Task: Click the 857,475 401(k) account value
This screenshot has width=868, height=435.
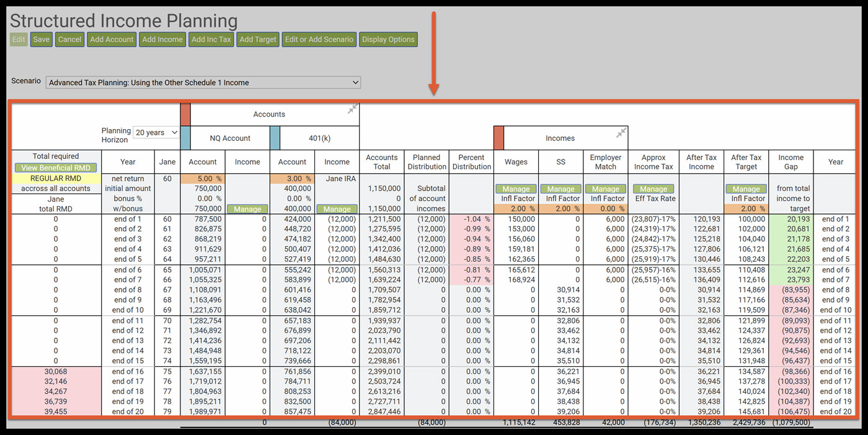Action: coord(292,411)
